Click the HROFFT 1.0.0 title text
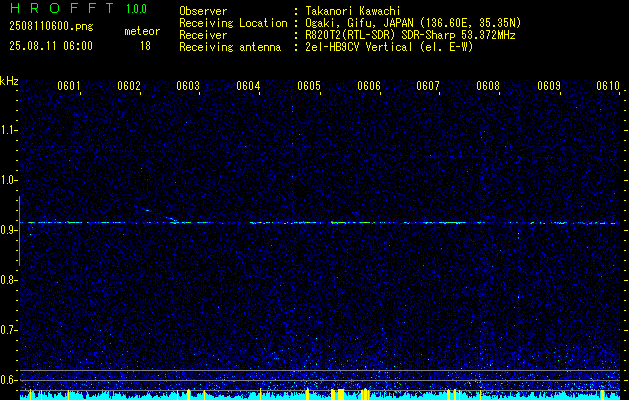Image resolution: width=629 pixels, height=400 pixels. [x=79, y=8]
